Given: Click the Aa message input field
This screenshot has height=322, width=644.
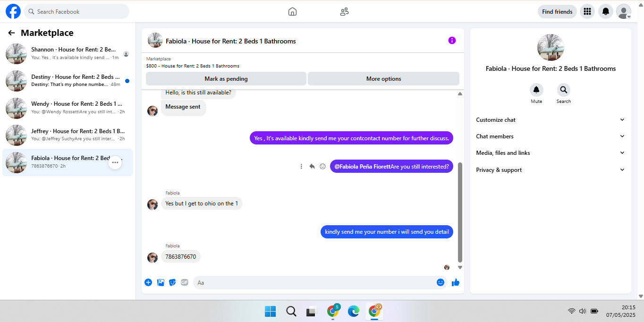Looking at the screenshot, I should coord(320,282).
